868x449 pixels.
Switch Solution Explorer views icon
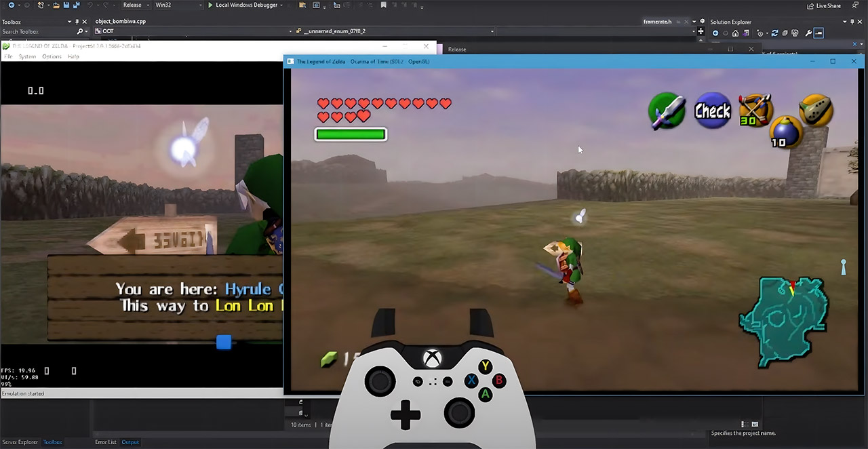tap(745, 33)
